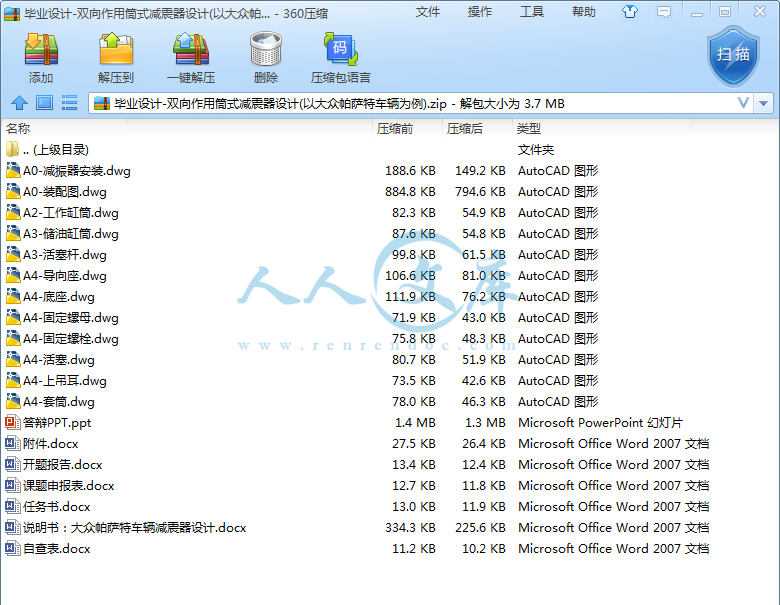780x605 pixels.
Task: Open the skin (shirt) icon in title bar
Action: [630, 11]
